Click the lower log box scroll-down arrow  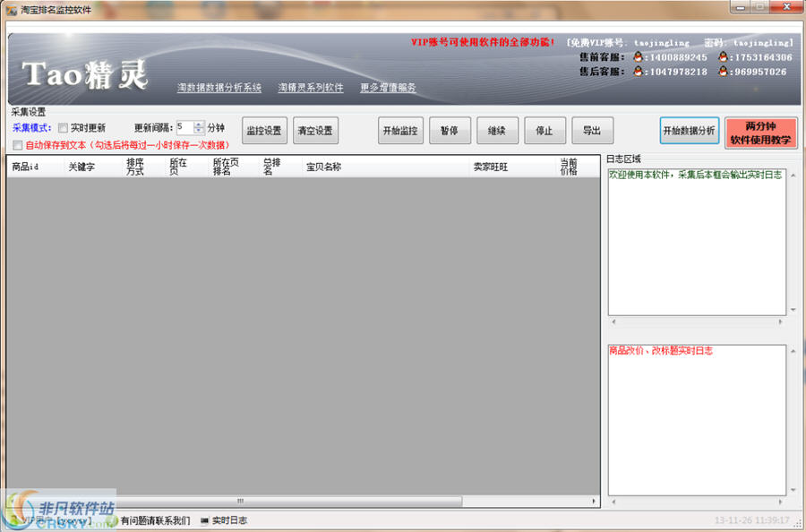[793, 489]
